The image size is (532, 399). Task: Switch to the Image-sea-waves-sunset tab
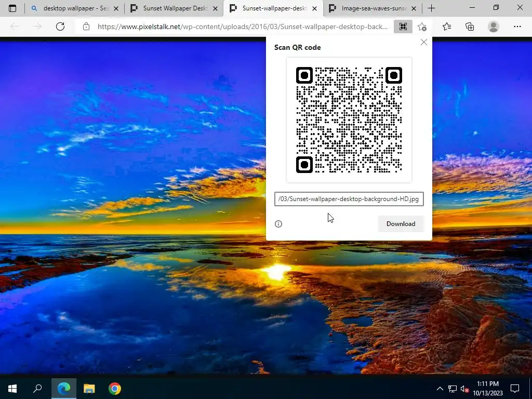point(373,8)
